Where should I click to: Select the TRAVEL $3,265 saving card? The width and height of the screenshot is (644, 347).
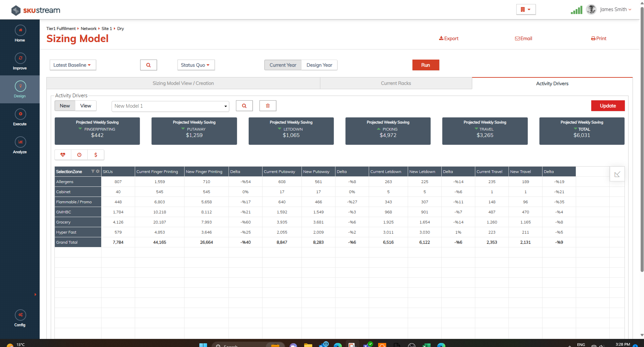click(x=485, y=131)
